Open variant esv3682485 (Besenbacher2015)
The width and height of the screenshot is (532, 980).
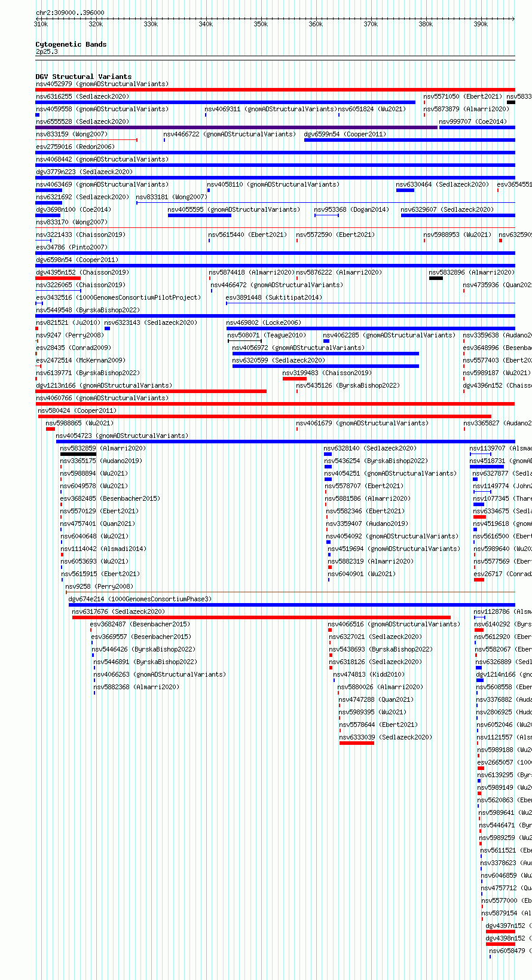110,498
